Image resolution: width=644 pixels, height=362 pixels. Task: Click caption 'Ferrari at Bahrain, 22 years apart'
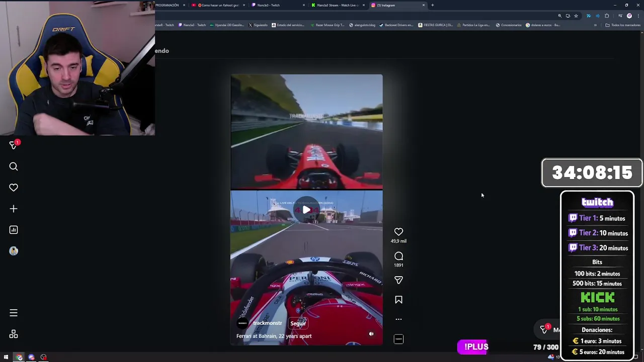[x=274, y=336]
